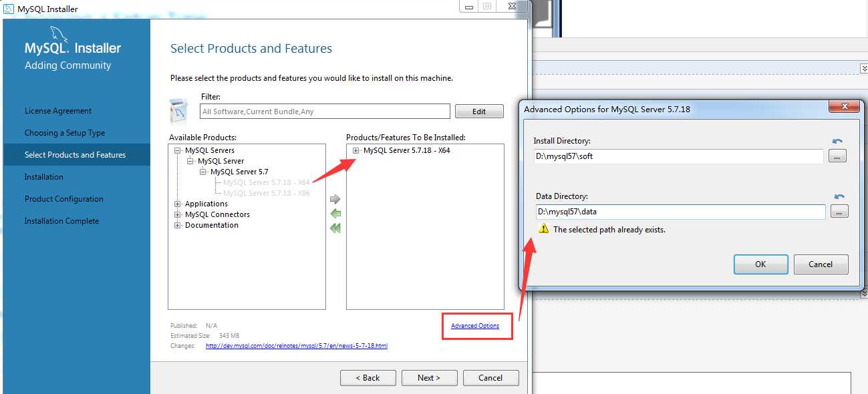Cancel the Advanced Options dialog
868x394 pixels.
[x=821, y=264]
